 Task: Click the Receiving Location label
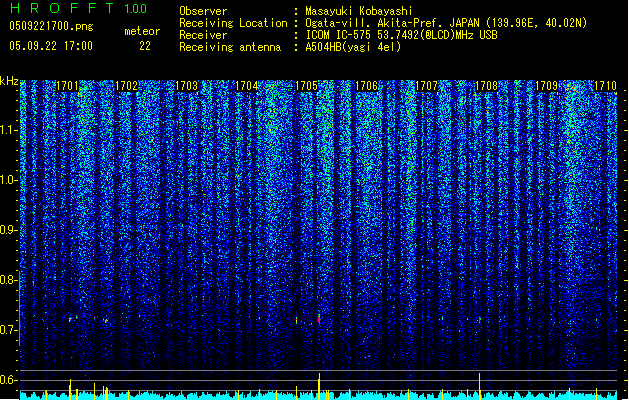click(233, 23)
